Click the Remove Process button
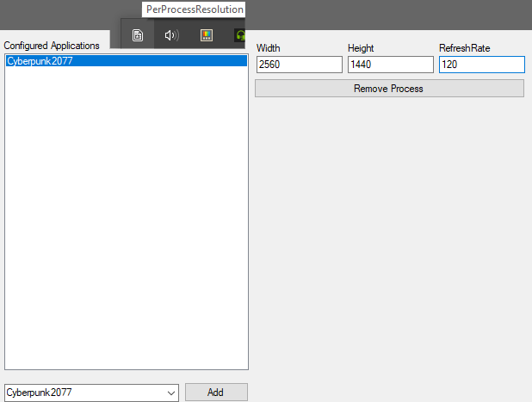Screen dimensions: 532x402 (389, 89)
